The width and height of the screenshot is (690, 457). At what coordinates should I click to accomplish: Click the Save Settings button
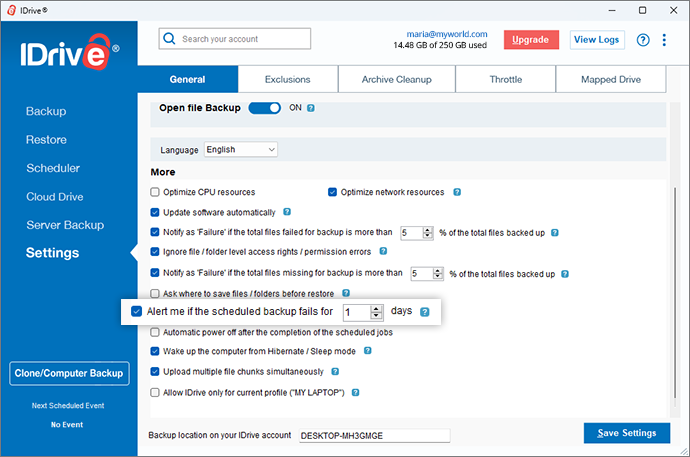627,433
